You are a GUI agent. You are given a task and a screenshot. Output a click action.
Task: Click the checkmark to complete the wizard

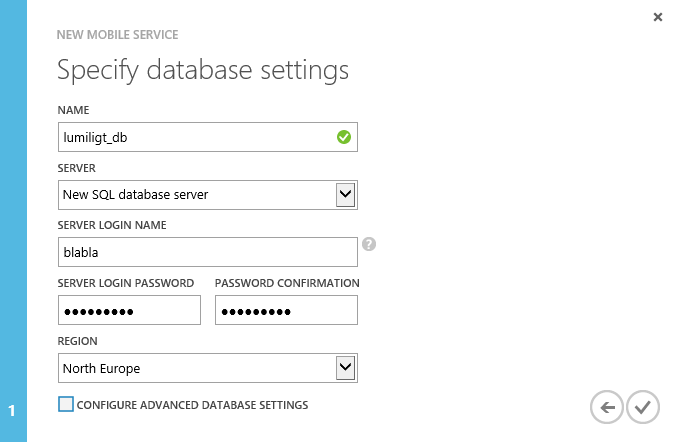[x=643, y=407]
